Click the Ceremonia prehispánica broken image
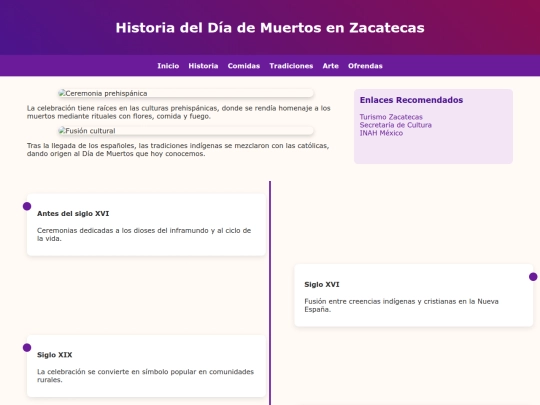Screen dimensions: 540x405 [x=186, y=93]
